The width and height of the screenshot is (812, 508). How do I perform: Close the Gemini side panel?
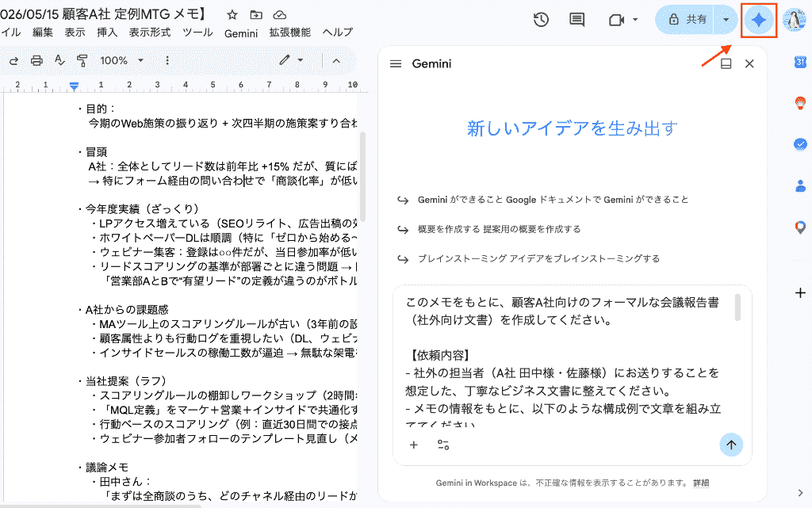(x=749, y=63)
